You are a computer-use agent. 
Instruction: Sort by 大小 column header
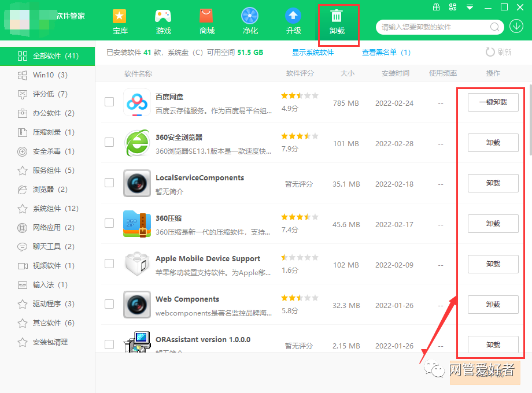(347, 73)
